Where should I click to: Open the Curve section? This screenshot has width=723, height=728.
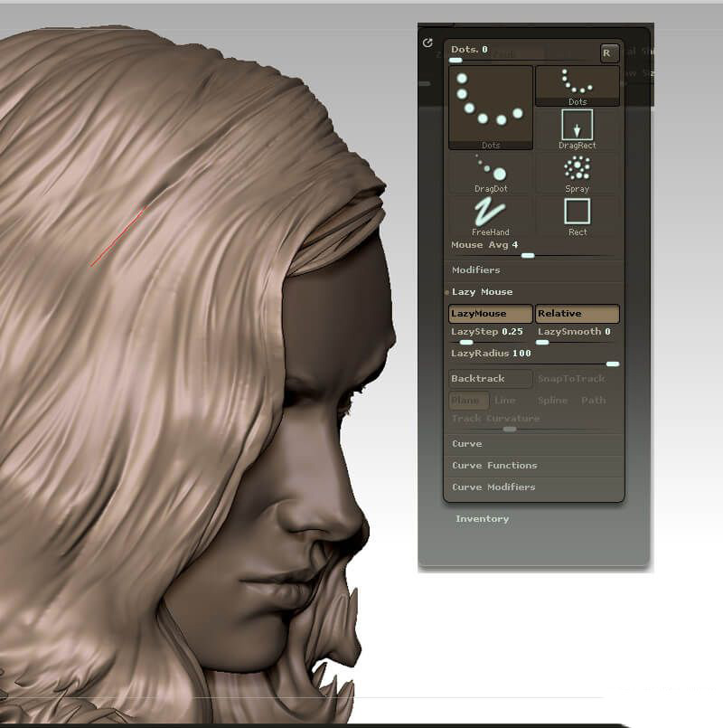point(467,444)
